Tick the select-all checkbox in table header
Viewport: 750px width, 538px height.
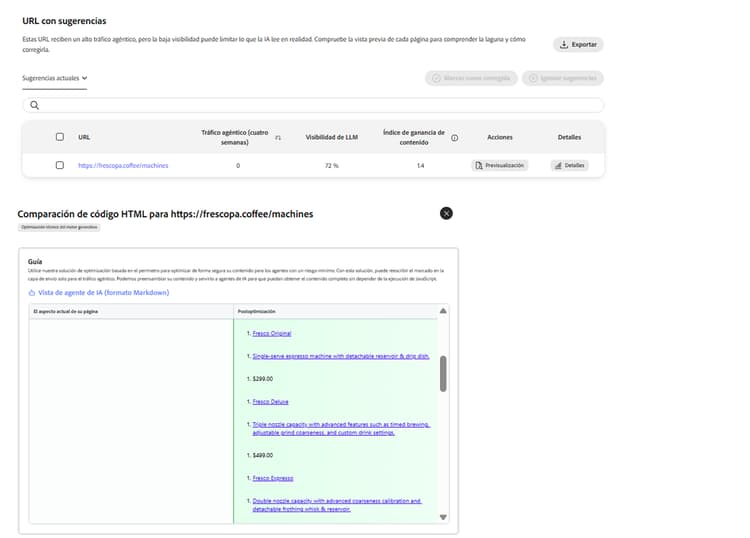60,137
